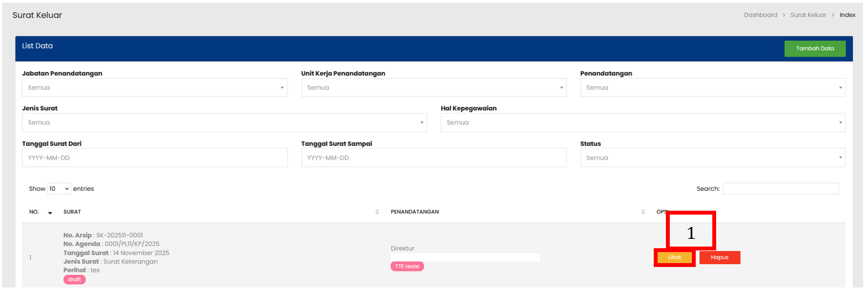Click the table Search input box
Image resolution: width=868 pixels, height=294 pixels.
coord(780,189)
